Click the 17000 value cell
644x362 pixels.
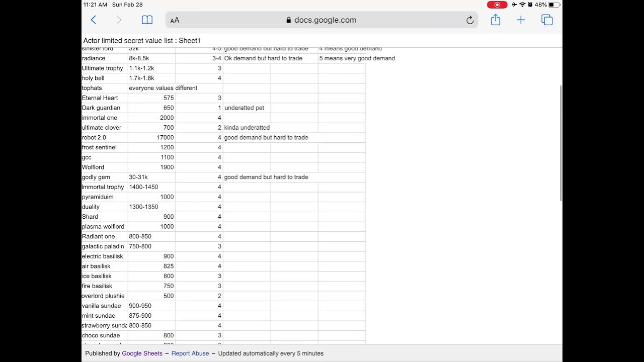151,138
